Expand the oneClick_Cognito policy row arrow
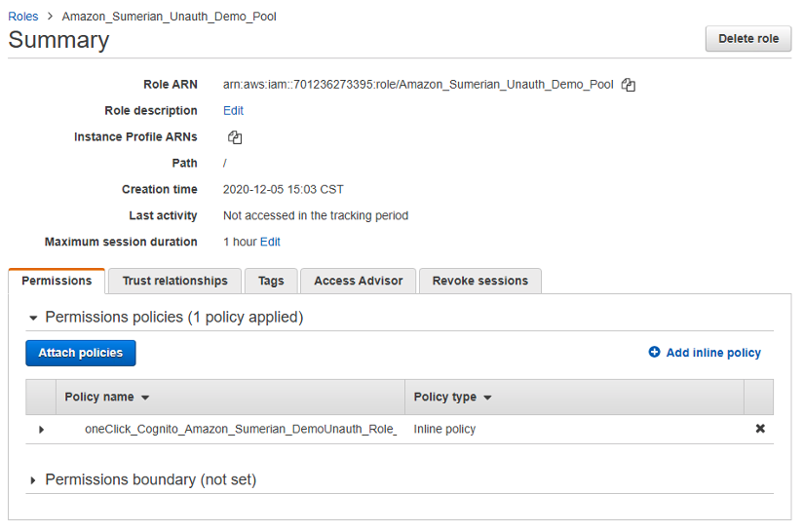 (42, 430)
